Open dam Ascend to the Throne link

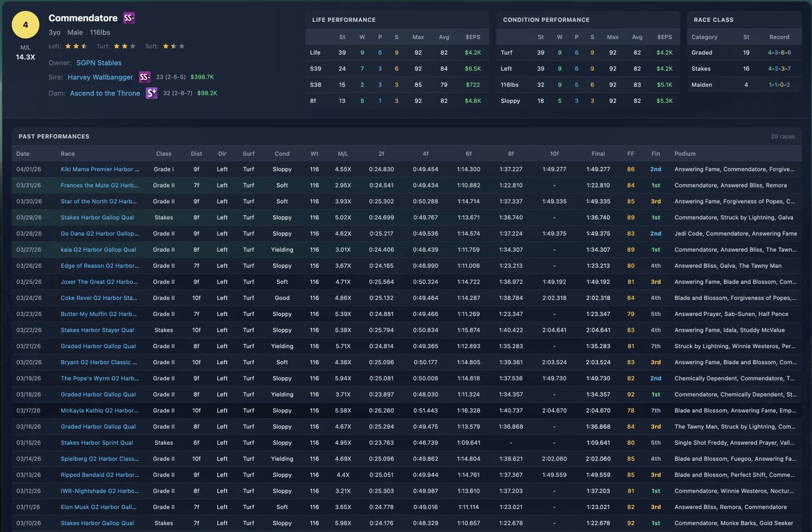coord(105,93)
